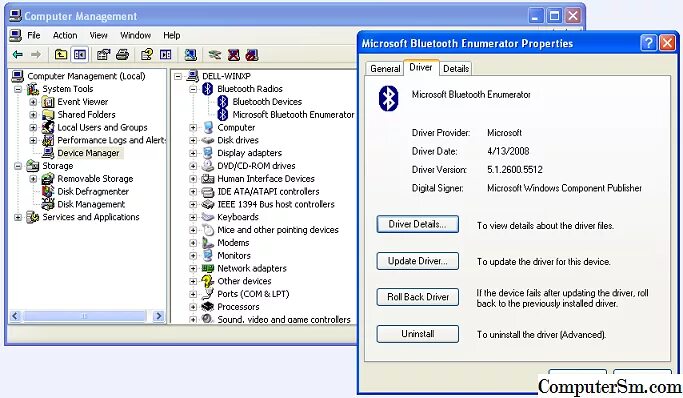Click the Bluetooth Devices icon
This screenshot has width=683, height=398.
[x=223, y=102]
